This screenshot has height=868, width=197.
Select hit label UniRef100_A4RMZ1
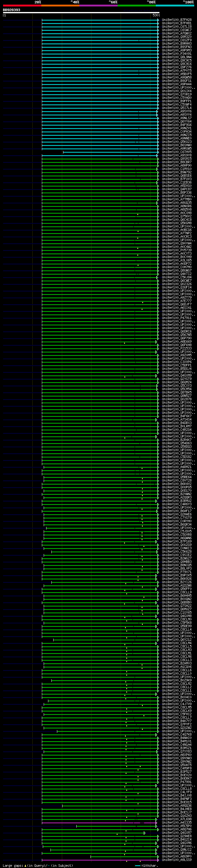coord(177,467)
